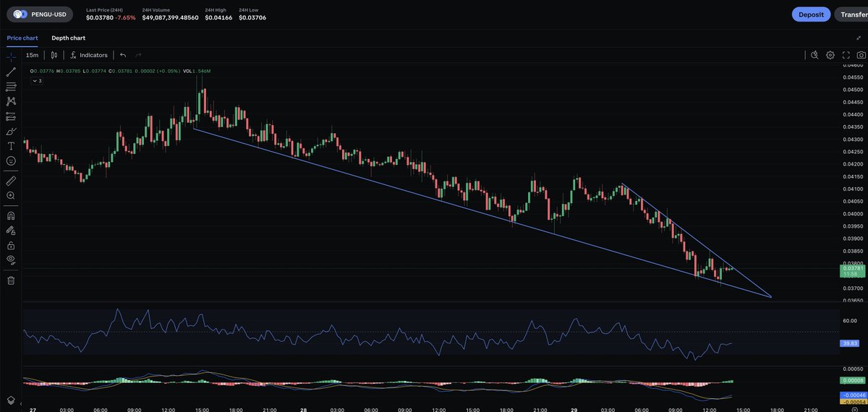Select the Text annotation tool
This screenshot has height=412, width=868.
[11, 145]
